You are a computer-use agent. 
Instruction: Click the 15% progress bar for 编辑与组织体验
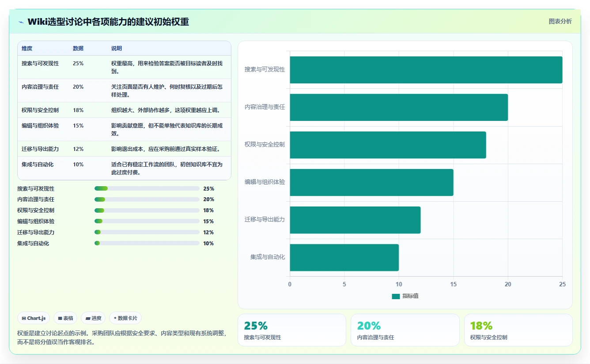(x=147, y=221)
